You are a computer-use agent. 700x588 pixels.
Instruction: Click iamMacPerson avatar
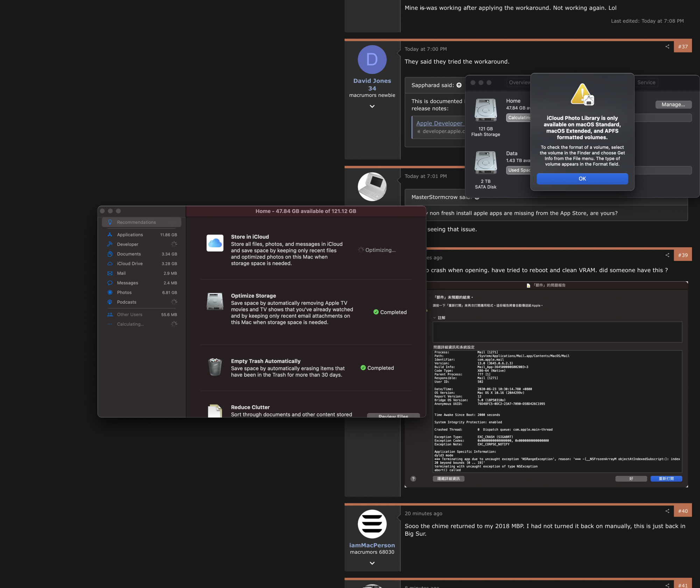[x=372, y=524]
